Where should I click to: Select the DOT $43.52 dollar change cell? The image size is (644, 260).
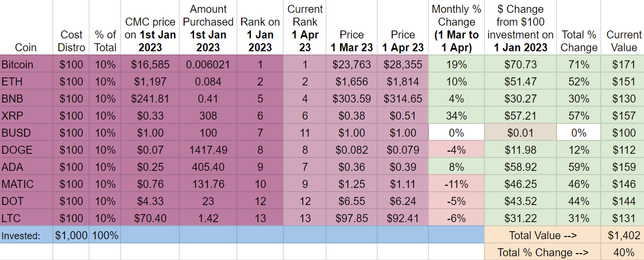[x=520, y=201]
